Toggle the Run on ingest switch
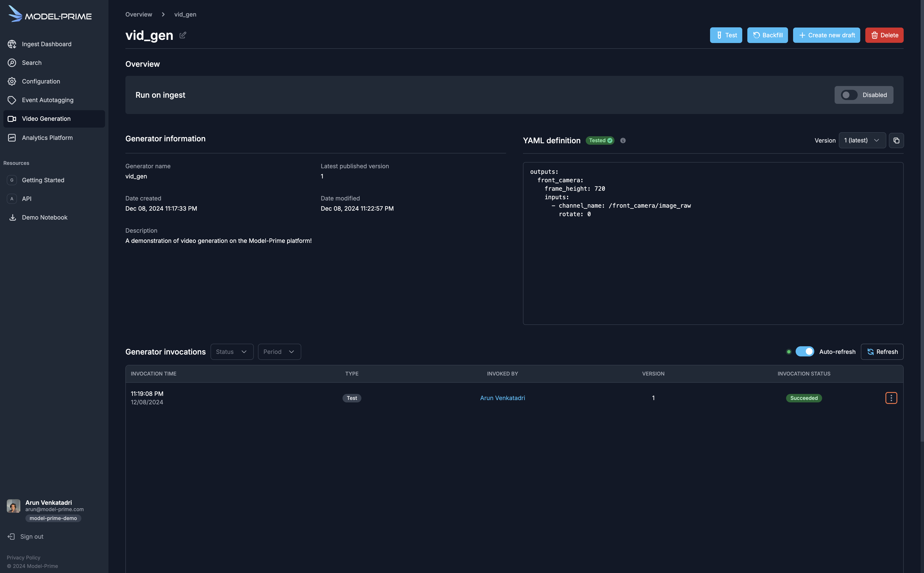The height and width of the screenshot is (573, 924). point(849,95)
